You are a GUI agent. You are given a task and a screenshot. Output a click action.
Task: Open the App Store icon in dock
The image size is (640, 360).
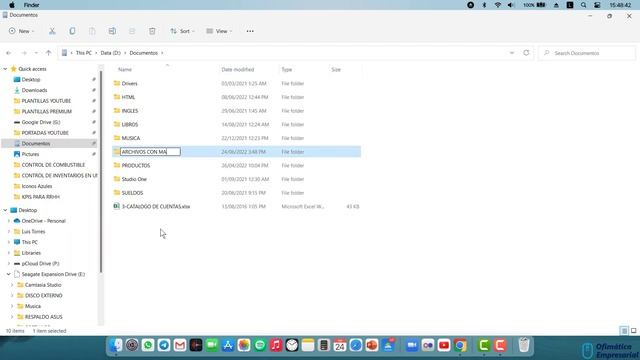pos(228,345)
